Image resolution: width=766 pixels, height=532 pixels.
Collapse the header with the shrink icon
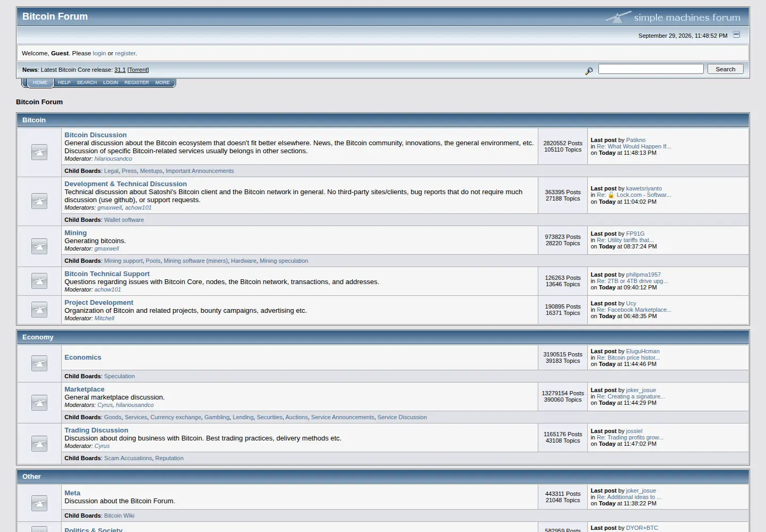coord(737,35)
